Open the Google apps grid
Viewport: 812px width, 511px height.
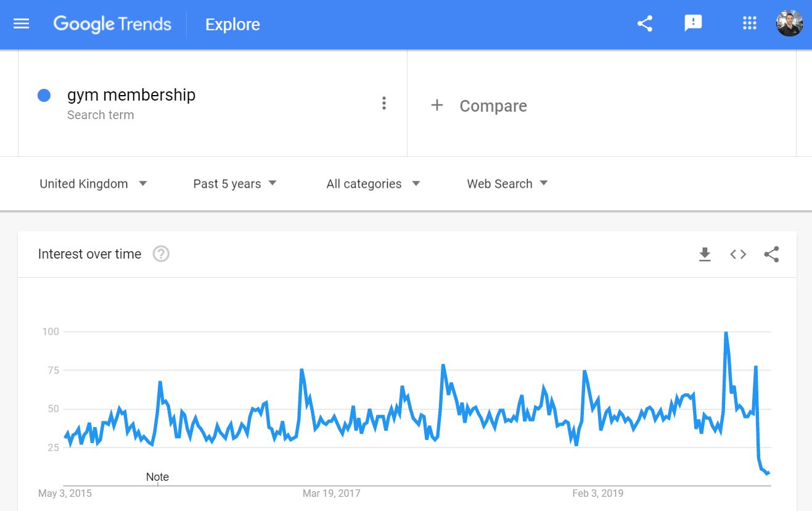pos(749,24)
